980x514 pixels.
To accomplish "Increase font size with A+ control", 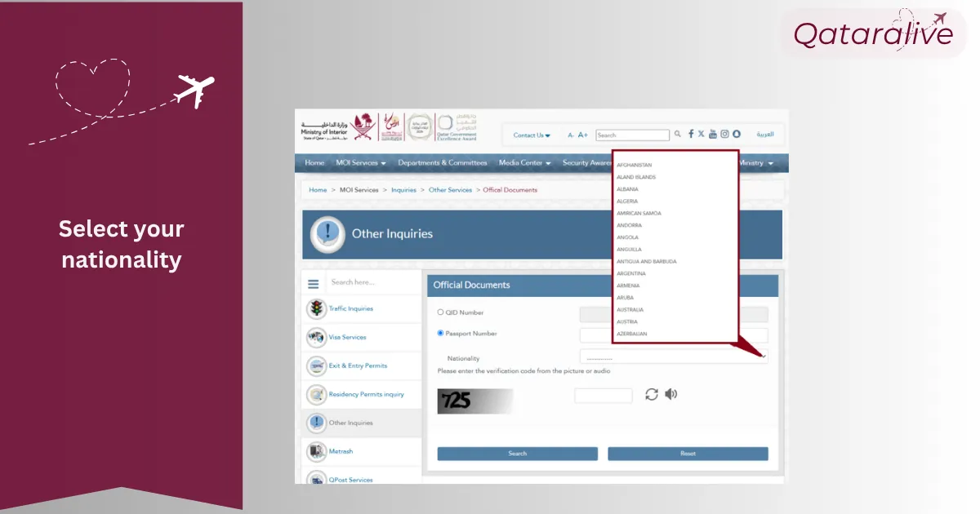I will 583,135.
